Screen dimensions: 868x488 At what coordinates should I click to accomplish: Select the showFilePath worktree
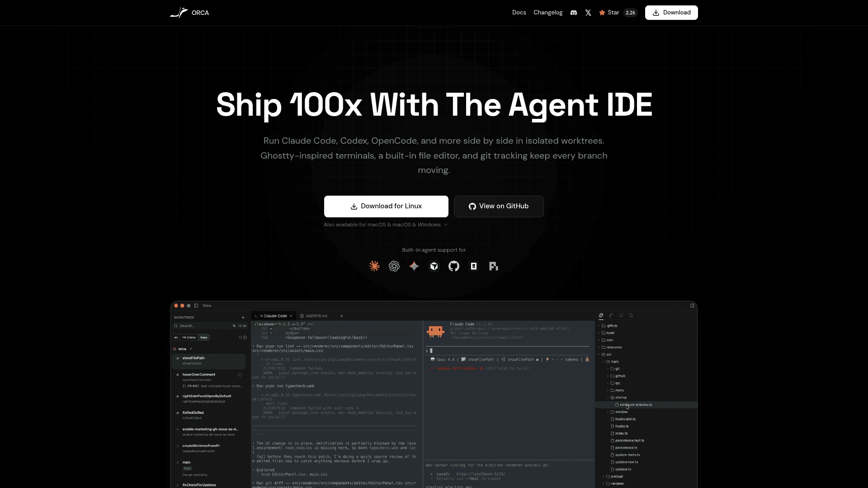click(209, 361)
